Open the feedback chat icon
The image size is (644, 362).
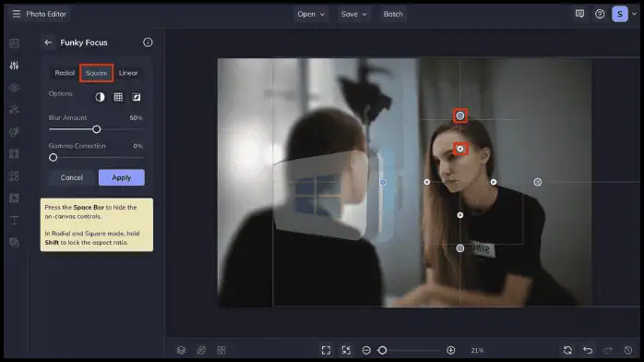coord(579,14)
